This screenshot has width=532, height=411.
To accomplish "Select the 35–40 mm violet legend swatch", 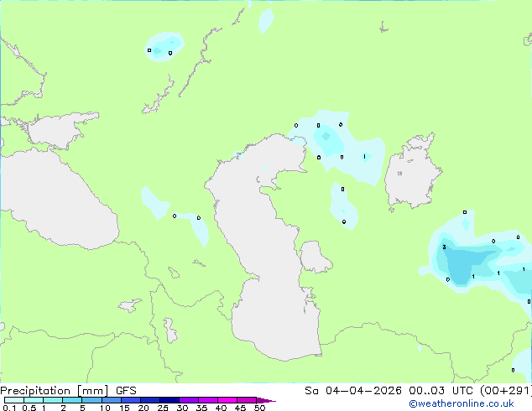I will (208, 400).
